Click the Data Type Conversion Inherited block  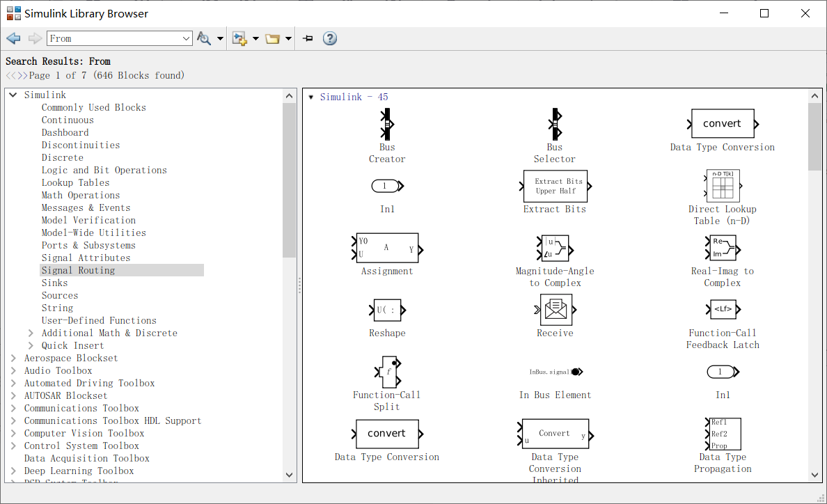(x=555, y=434)
